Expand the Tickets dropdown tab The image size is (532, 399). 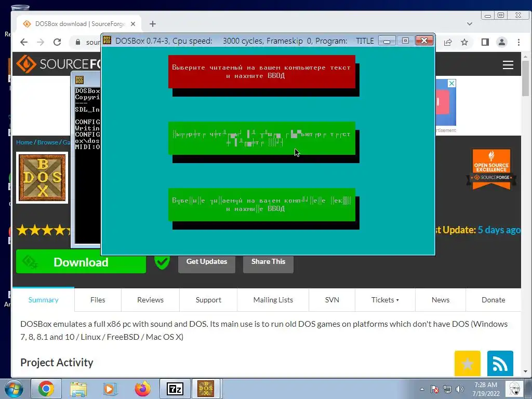tap(385, 300)
